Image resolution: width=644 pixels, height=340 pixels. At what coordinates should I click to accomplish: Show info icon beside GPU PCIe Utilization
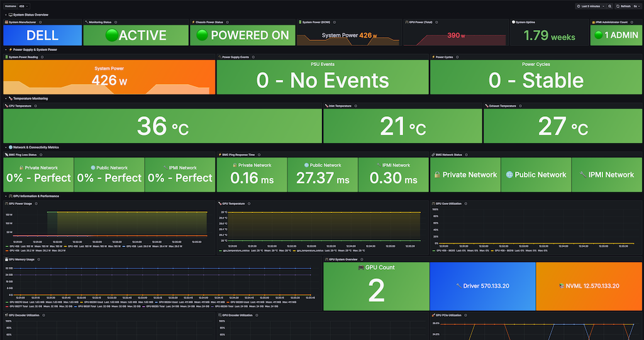point(466,315)
